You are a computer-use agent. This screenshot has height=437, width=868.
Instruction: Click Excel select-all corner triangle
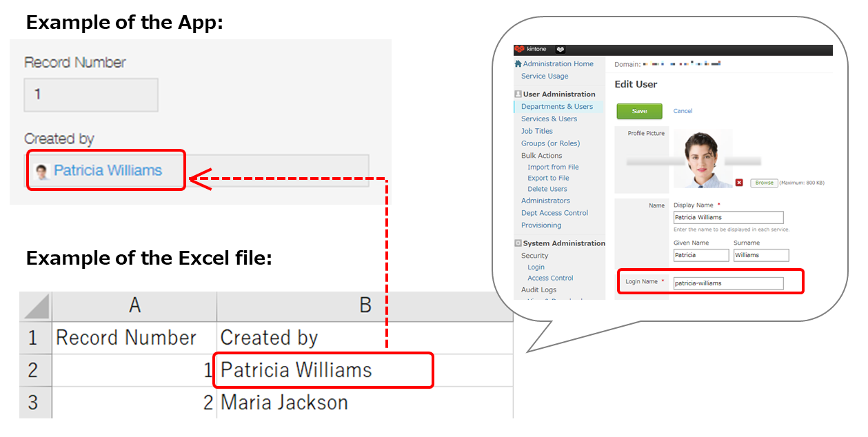[36, 306]
